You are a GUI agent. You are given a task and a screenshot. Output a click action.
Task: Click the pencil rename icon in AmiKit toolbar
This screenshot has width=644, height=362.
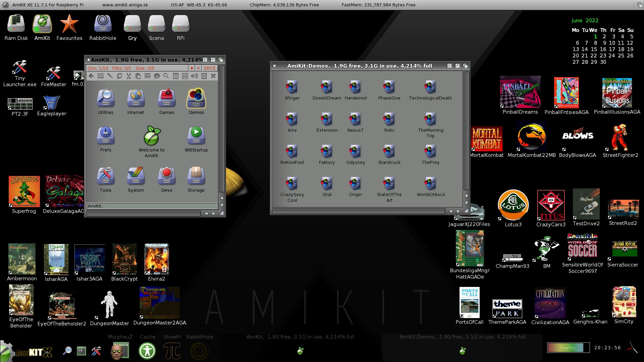coord(110,76)
